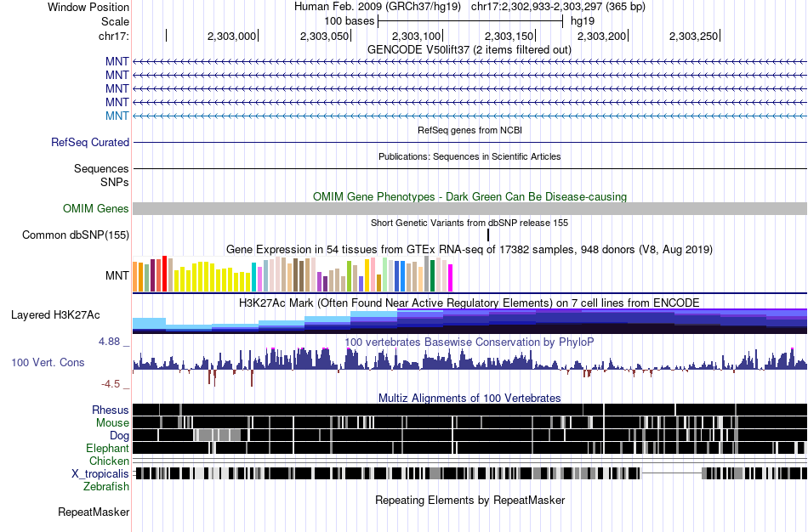Click the Rhesus alignment row
The image size is (808, 532).
tap(469, 410)
